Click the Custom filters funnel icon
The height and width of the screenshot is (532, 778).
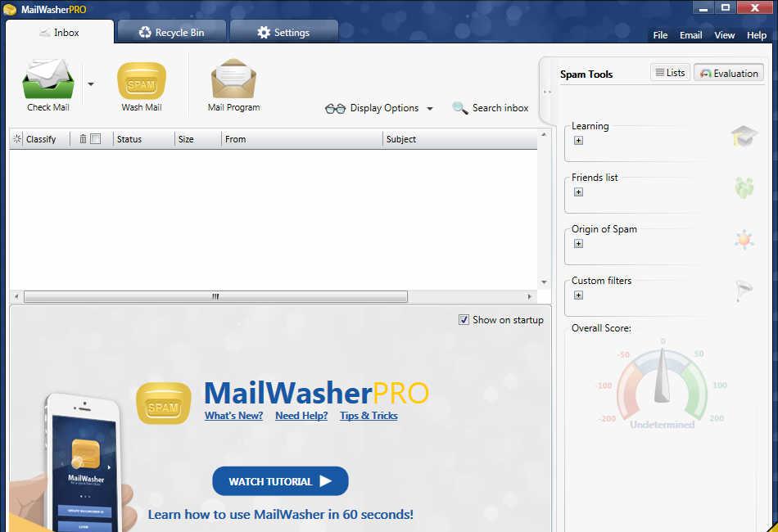tap(744, 291)
